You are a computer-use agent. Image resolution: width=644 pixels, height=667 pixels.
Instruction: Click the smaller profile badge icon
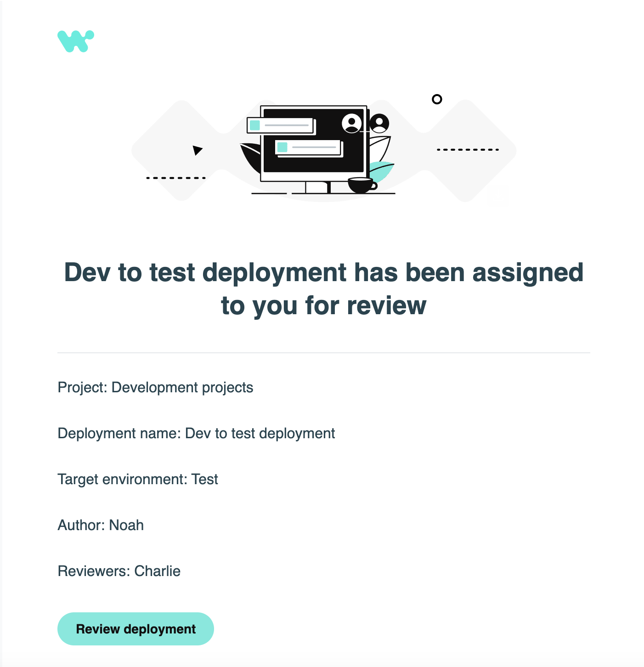coord(379,124)
